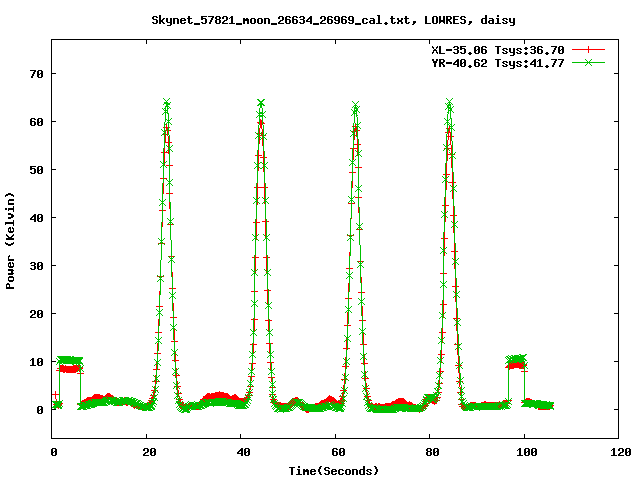Click y-axis tick label 20

pyautogui.click(x=36, y=314)
